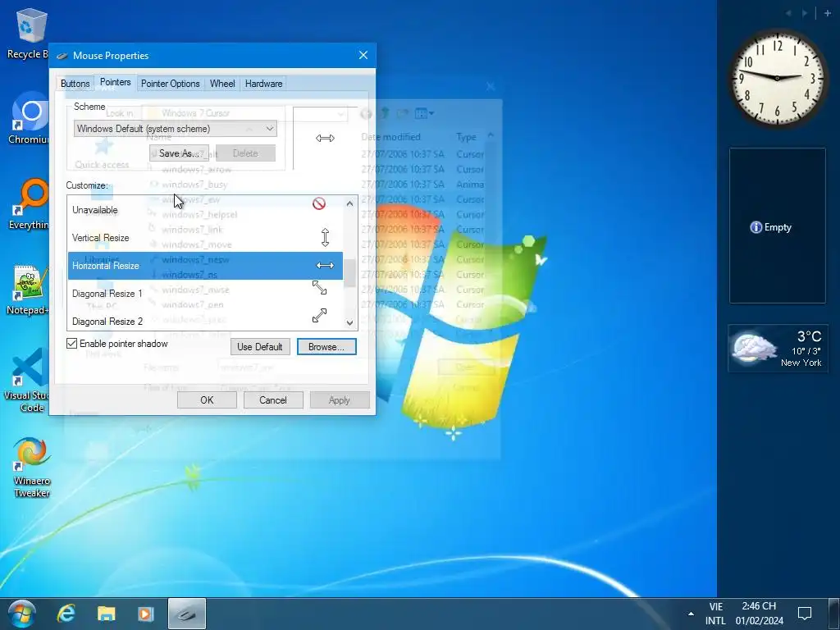Open the Pointer Options tab

pyautogui.click(x=171, y=84)
